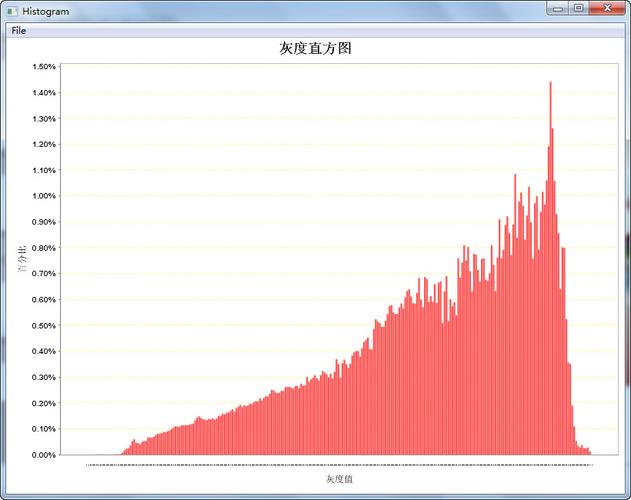This screenshot has width=631, height=500.
Task: Click the y-axis label 百分比
Action: tap(23, 258)
